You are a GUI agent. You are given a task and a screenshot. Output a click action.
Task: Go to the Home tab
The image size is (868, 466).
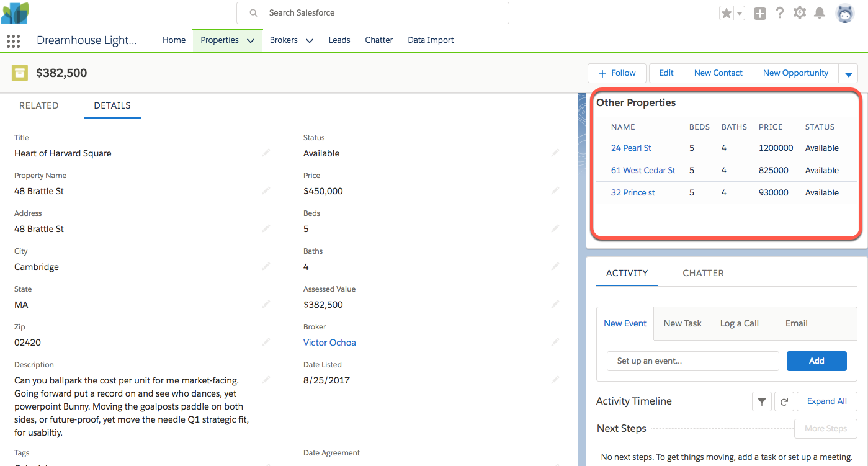point(174,40)
